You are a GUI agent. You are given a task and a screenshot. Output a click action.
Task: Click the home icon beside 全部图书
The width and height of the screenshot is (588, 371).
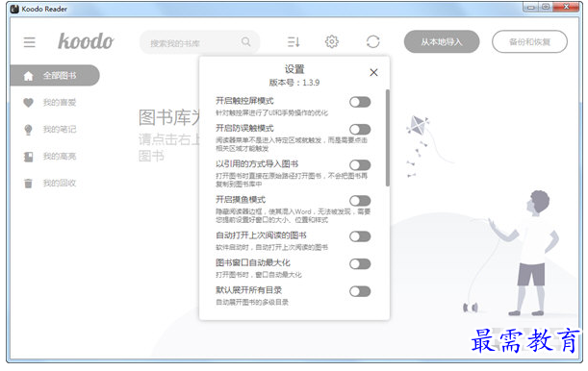(29, 76)
